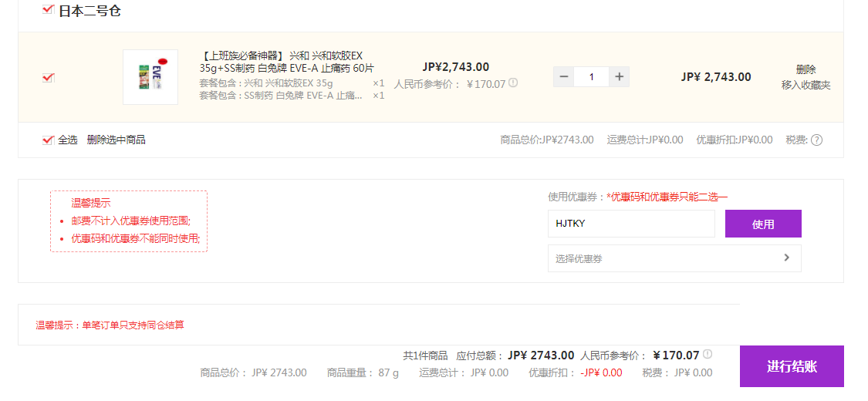
Task: Focus the quantity field showing 1
Action: (591, 77)
